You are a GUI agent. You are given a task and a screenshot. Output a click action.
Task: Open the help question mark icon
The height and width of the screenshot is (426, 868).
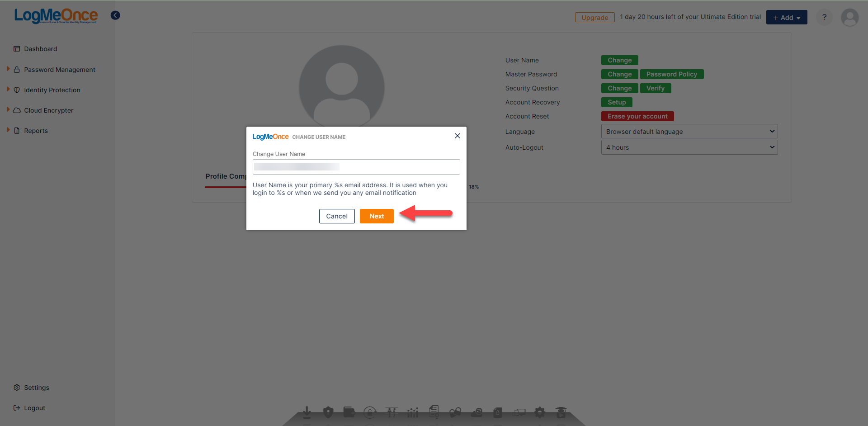824,17
